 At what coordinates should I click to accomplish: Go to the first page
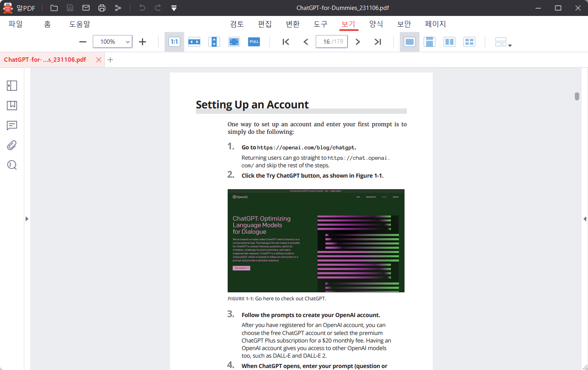coord(286,42)
